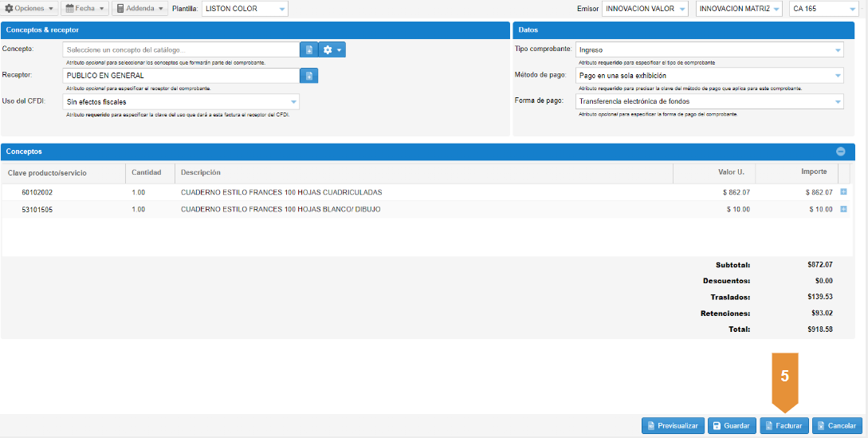The height and width of the screenshot is (438, 868).
Task: Expand row 60102002 with plus icon
Action: [x=844, y=192]
